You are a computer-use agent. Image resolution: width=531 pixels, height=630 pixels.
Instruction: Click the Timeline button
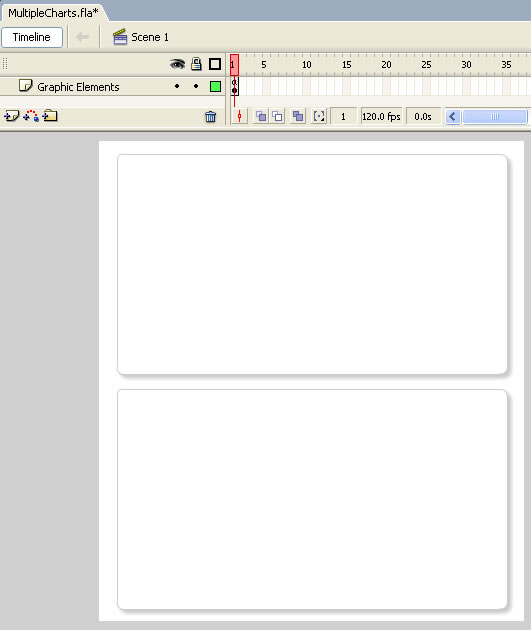[x=32, y=37]
